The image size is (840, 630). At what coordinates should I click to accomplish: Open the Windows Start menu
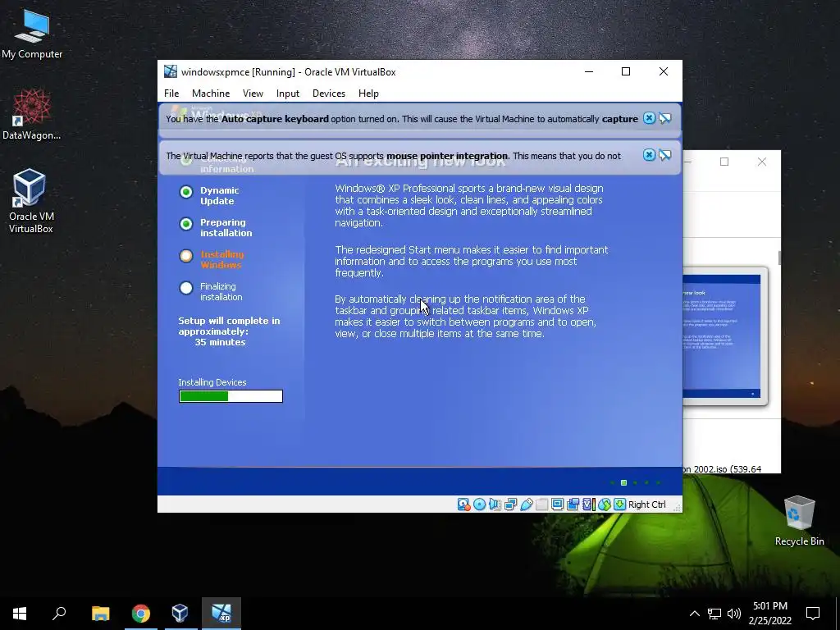(20, 614)
